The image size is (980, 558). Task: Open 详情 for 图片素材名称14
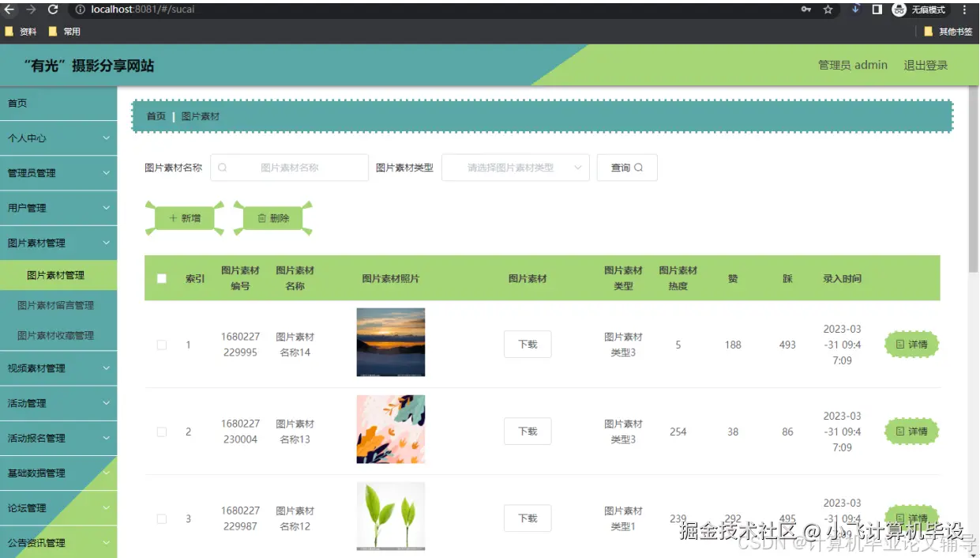click(912, 345)
